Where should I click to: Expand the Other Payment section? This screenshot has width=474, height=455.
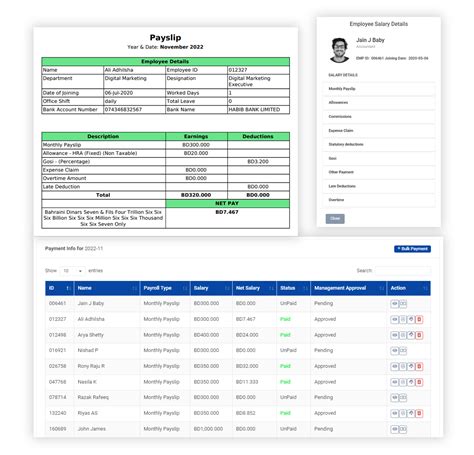pos(379,172)
